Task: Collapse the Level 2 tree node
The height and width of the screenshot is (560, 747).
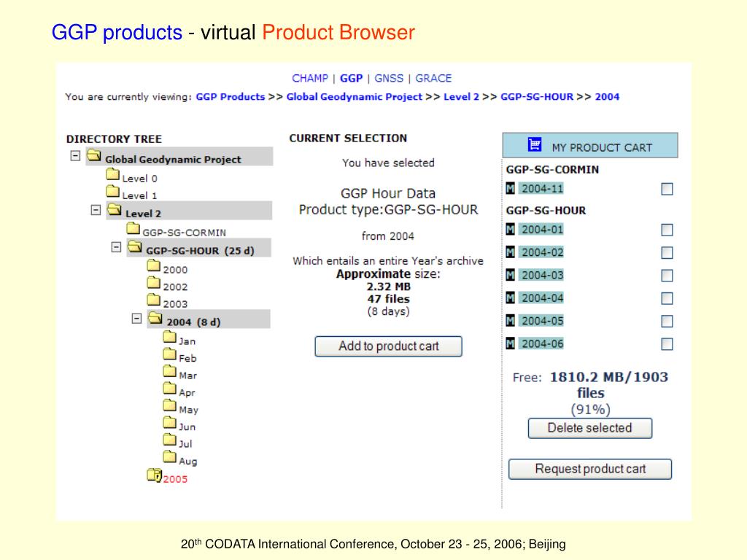Action: coord(96,210)
